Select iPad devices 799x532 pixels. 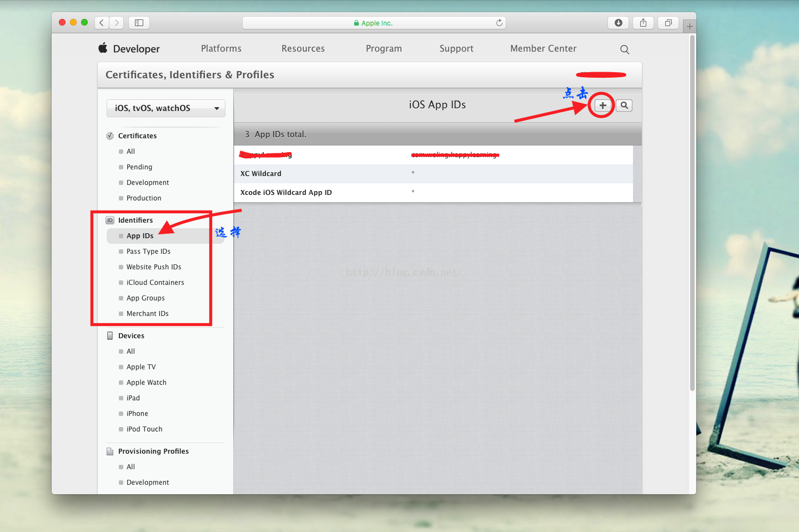coord(133,398)
